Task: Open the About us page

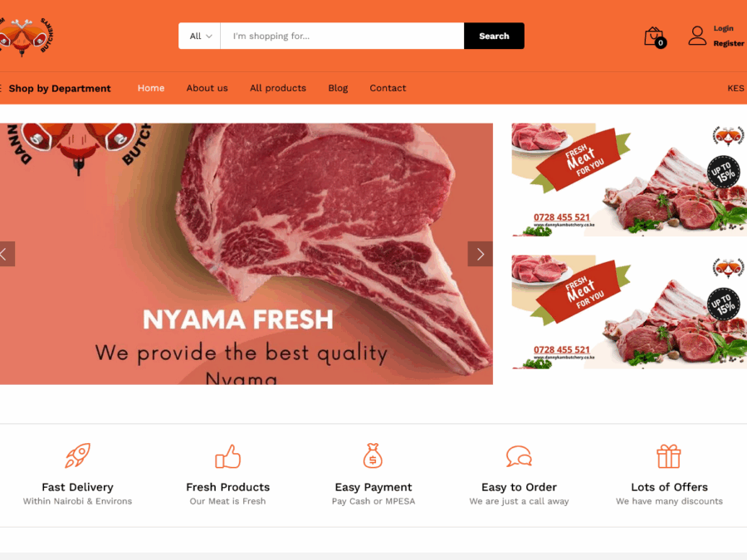Action: click(207, 88)
